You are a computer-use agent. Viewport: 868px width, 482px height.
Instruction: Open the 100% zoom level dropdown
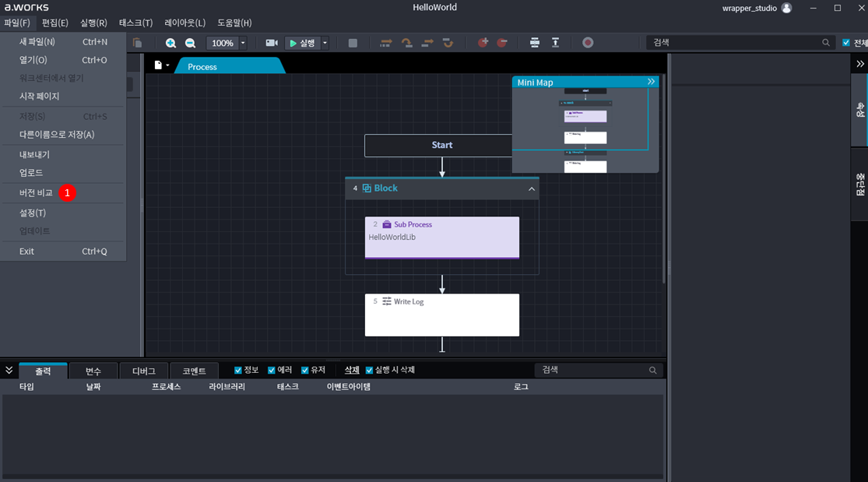pyautogui.click(x=243, y=43)
